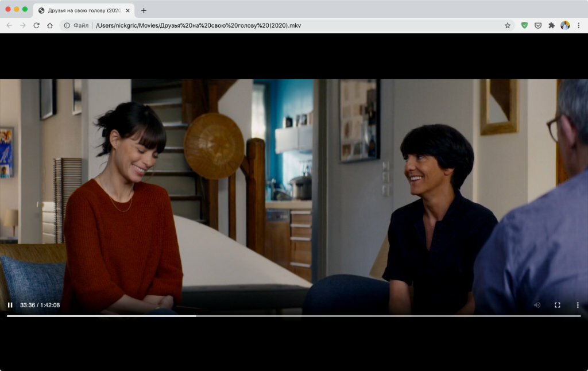Seek on the video progress bar
The width and height of the screenshot is (588, 371).
point(293,316)
